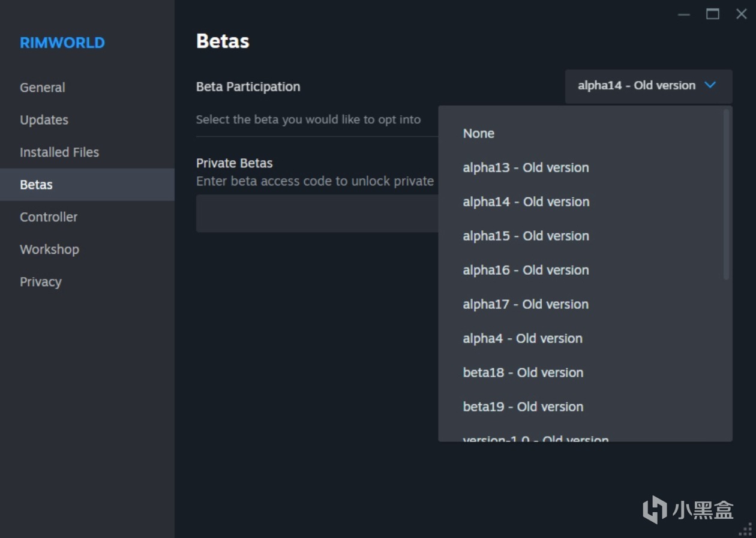Collapse the Beta Participation dropdown
Screen dimensions: 756x538
[x=649, y=86]
